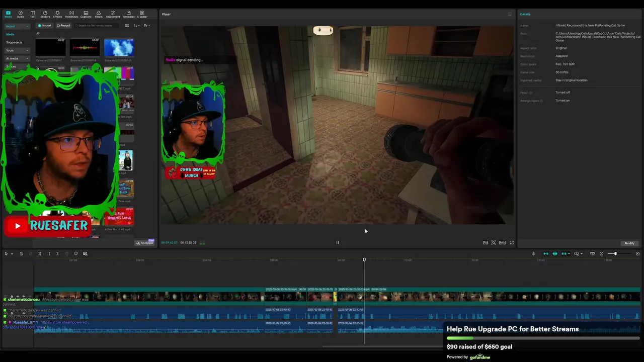Click the timeline cover monitor icon
The height and width of the screenshot is (362, 644).
[592, 254]
